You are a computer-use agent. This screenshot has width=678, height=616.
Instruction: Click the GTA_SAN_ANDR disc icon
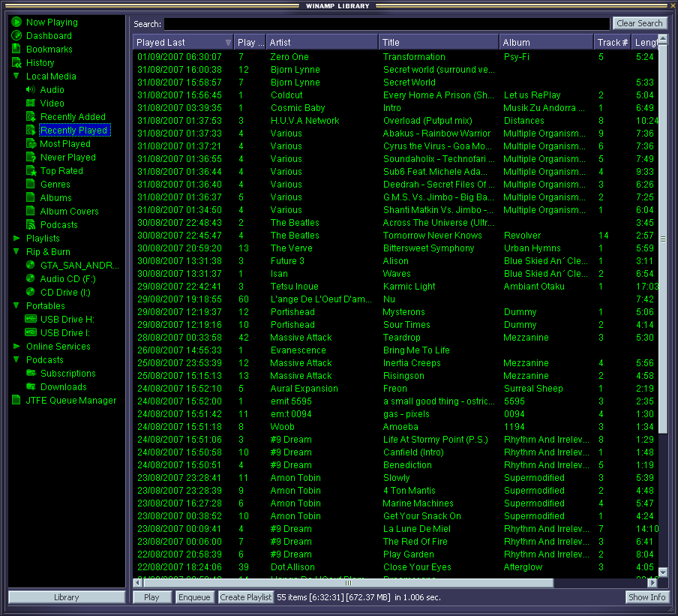30,265
